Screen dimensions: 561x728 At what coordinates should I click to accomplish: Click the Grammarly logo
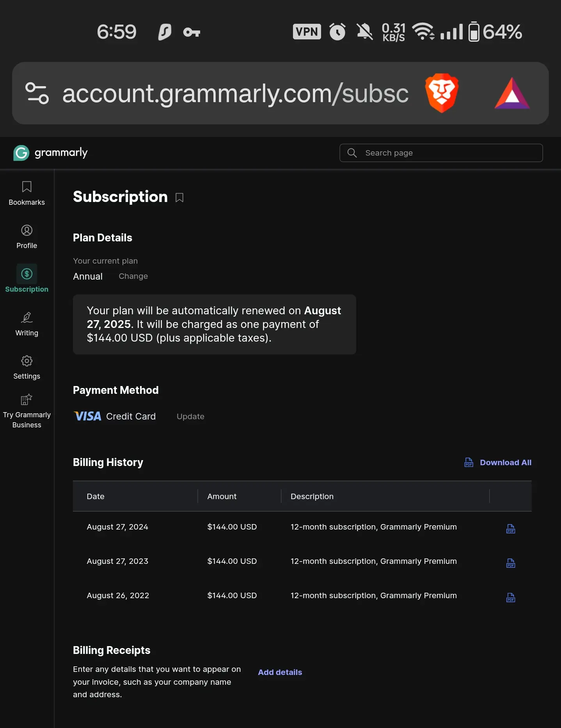(x=50, y=152)
